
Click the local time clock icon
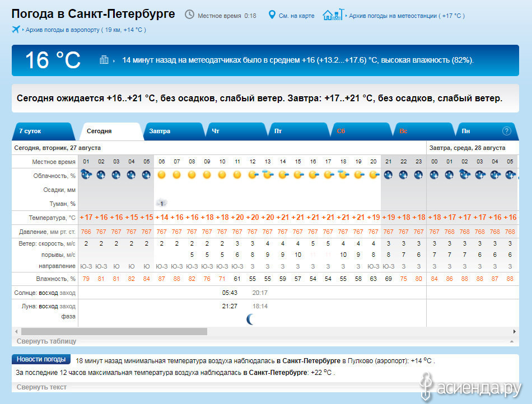[x=189, y=15]
